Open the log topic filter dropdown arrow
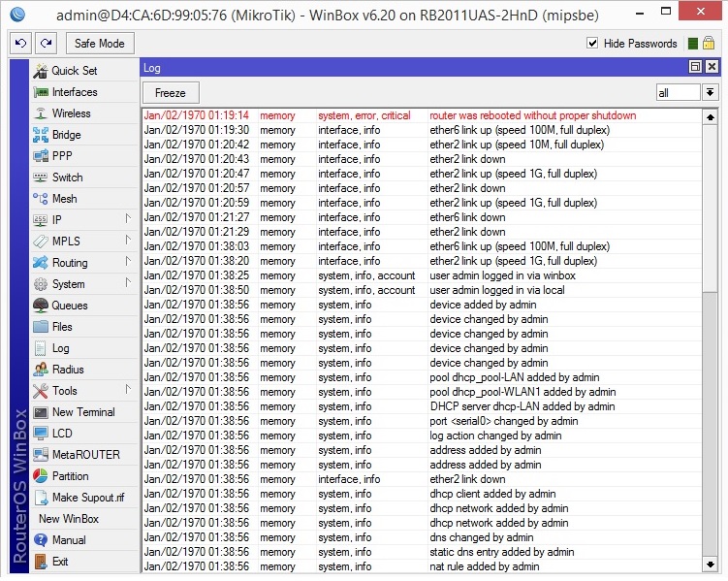The image size is (728, 581). point(710,92)
